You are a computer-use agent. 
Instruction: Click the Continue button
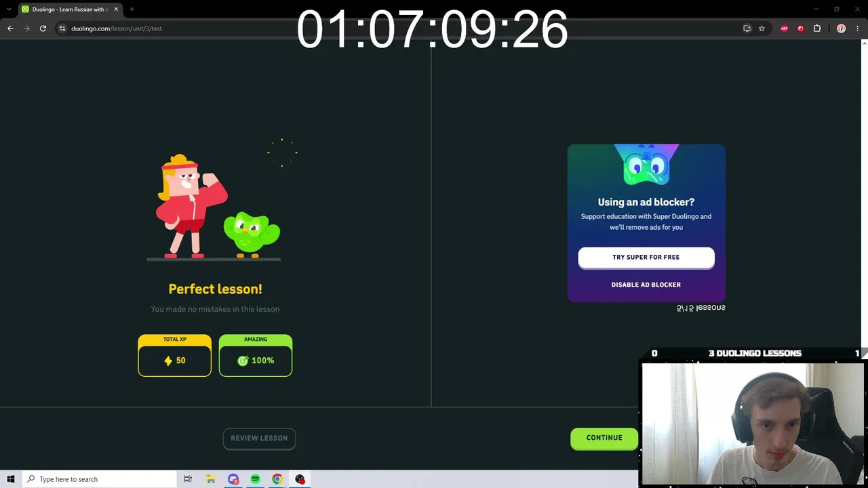(604, 438)
